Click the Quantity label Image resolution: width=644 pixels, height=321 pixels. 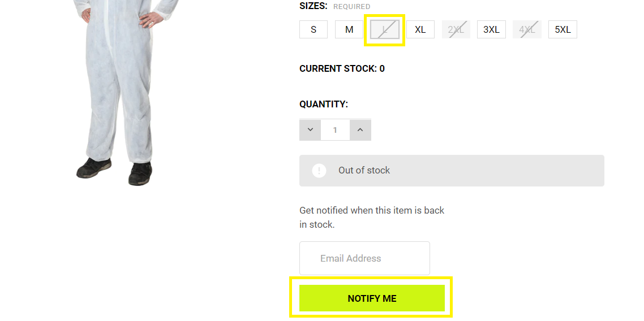324,104
